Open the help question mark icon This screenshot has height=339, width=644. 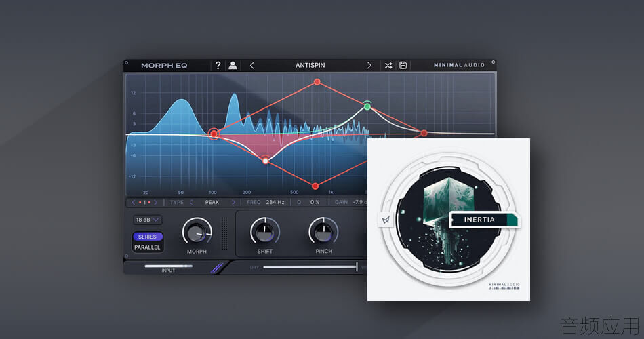tap(218, 65)
